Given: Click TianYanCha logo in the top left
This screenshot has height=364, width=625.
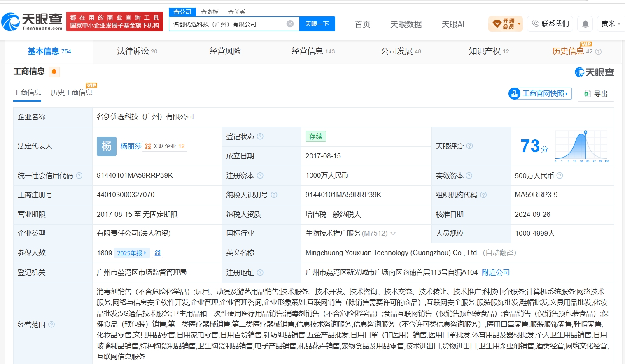Looking at the screenshot, I should coord(32,21).
